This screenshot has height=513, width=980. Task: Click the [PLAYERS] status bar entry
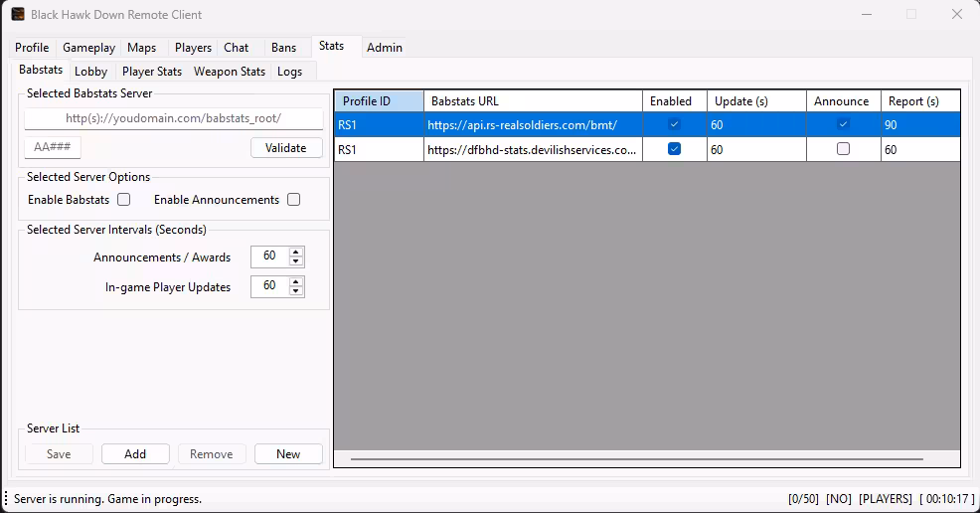885,499
